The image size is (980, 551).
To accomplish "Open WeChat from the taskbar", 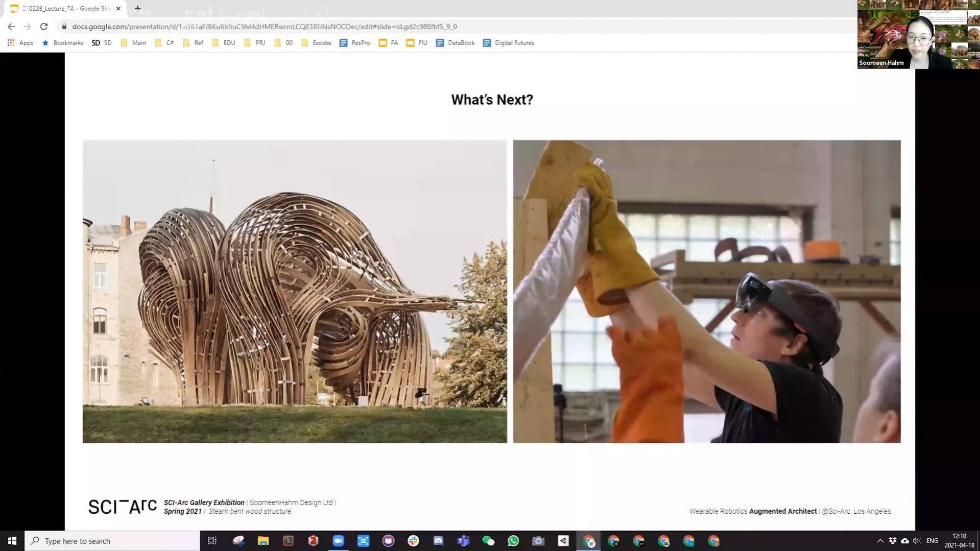I will tap(488, 541).
